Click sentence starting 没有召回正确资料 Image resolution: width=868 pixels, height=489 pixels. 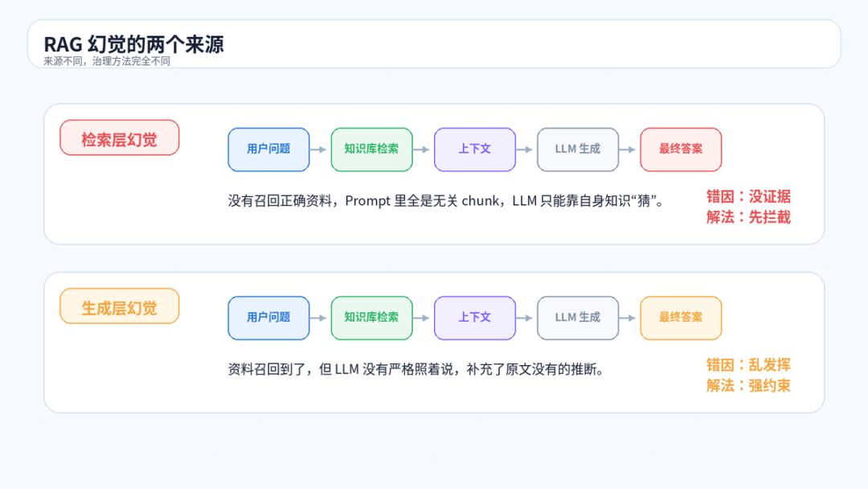point(445,200)
